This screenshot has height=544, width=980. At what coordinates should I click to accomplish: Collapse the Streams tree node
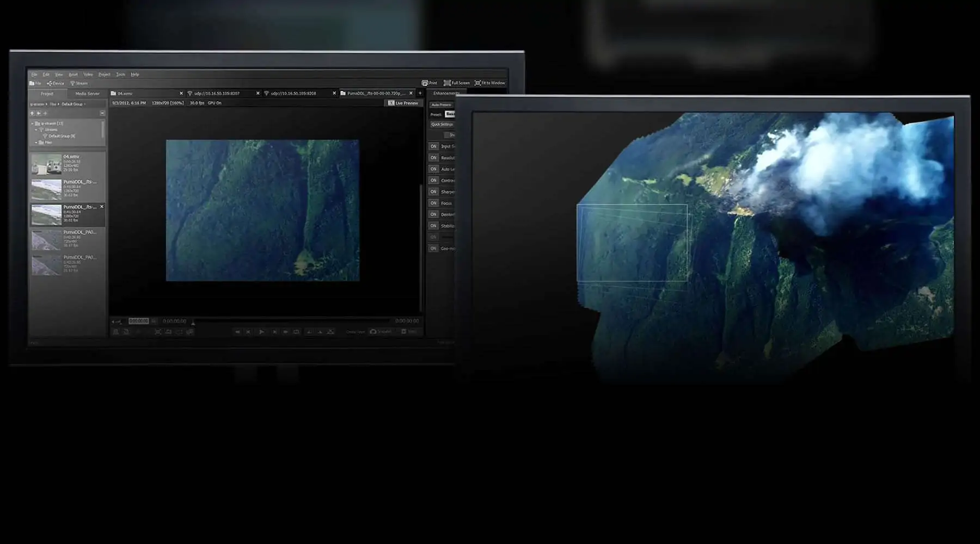click(36, 130)
